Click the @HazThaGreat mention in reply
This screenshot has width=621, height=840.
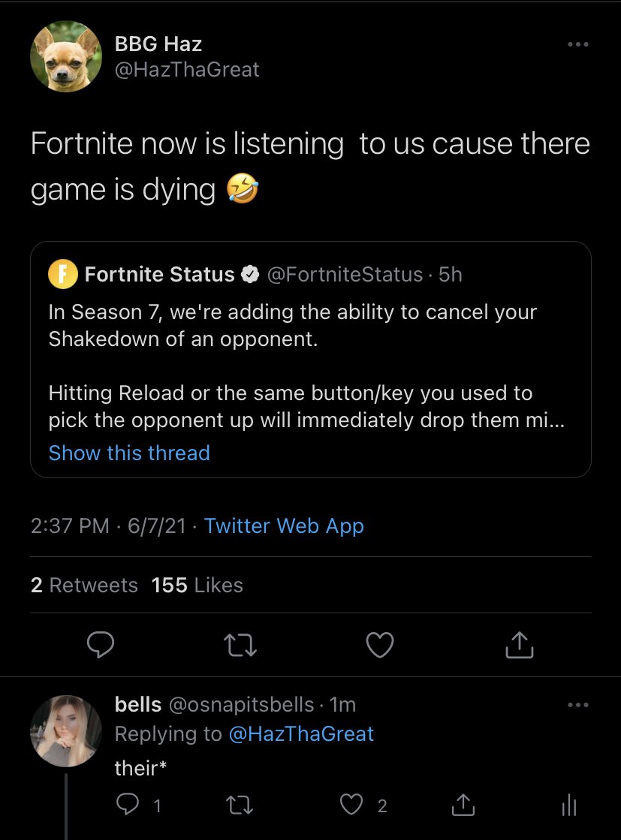(301, 733)
